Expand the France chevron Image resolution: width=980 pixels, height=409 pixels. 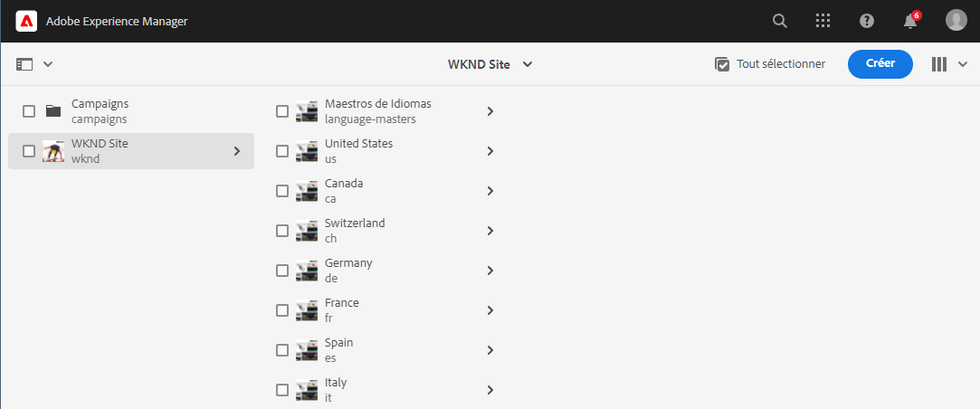[x=490, y=310]
